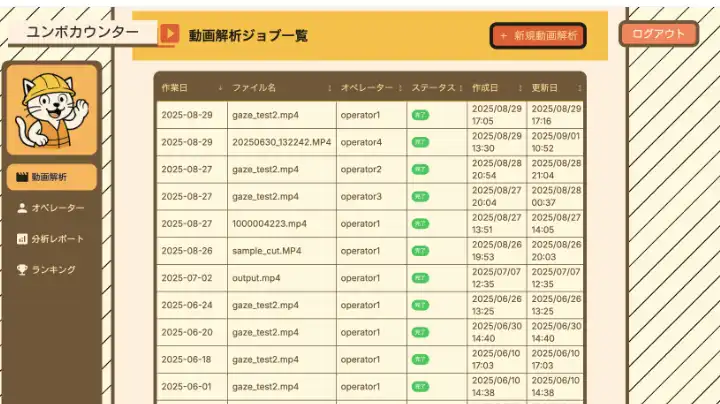Open the 分析レポート menu item

pos(57,239)
